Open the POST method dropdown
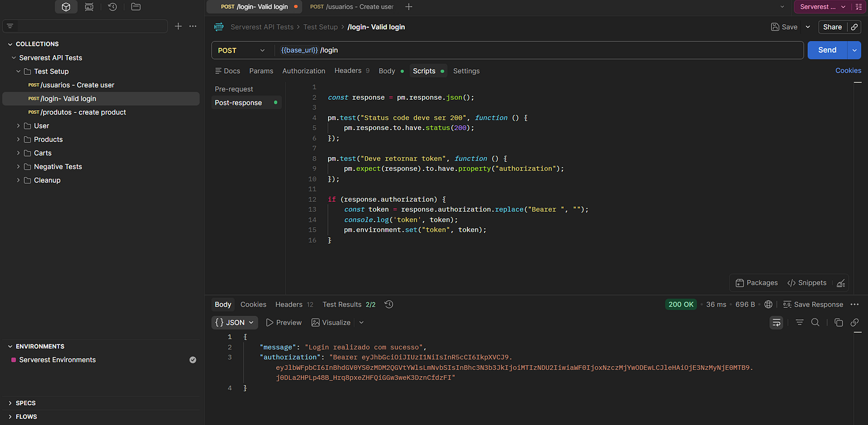The width and height of the screenshot is (868, 425). click(242, 50)
